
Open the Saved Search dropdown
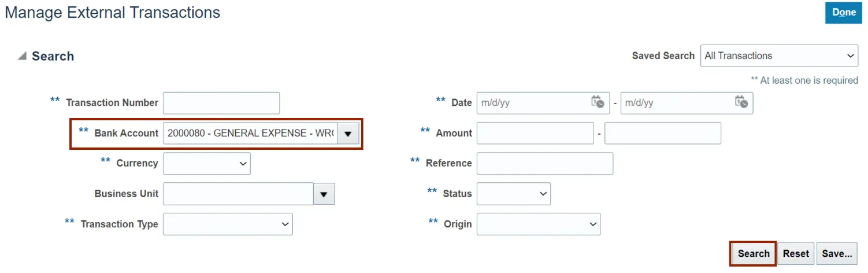[x=779, y=56]
